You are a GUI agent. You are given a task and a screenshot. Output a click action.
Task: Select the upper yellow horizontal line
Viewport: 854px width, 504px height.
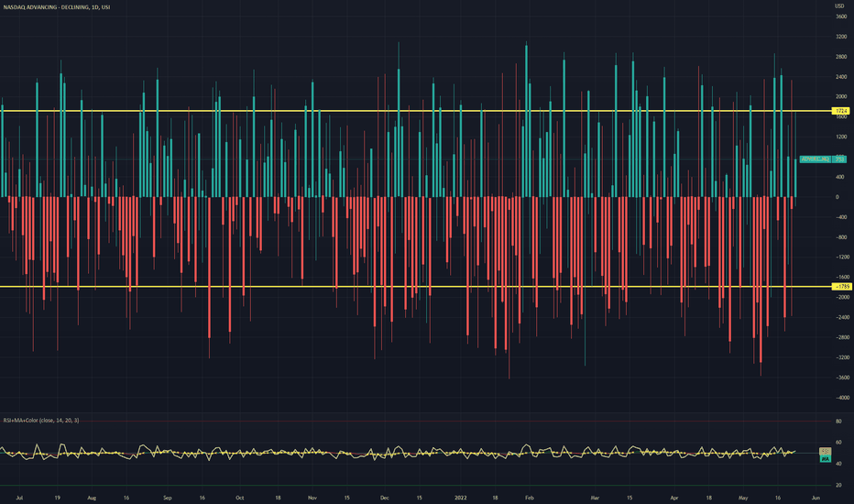416,111
